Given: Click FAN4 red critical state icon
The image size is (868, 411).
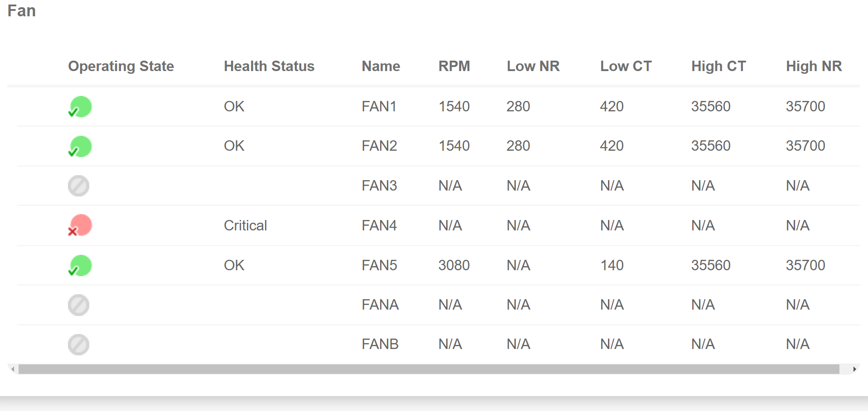Looking at the screenshot, I should click(x=80, y=225).
